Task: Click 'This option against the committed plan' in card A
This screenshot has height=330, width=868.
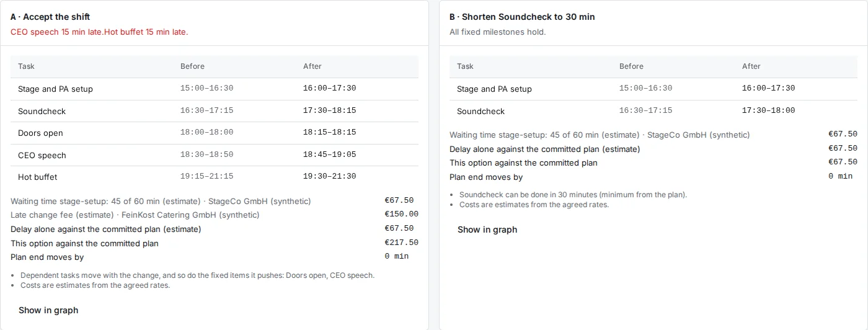Action: tap(84, 243)
